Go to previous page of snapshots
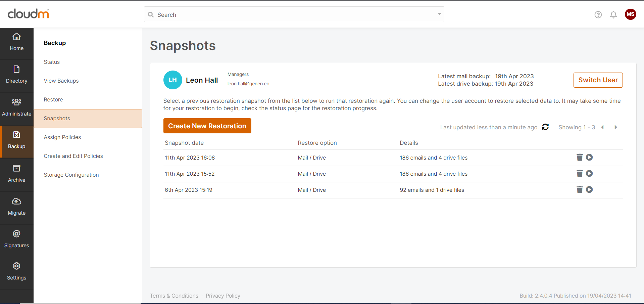The height and width of the screenshot is (304, 644). pos(602,127)
